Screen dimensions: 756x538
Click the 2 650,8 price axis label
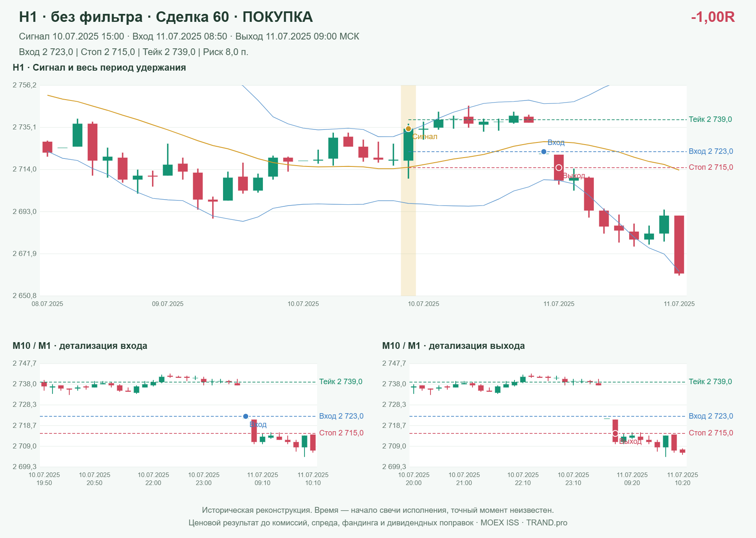click(x=24, y=296)
